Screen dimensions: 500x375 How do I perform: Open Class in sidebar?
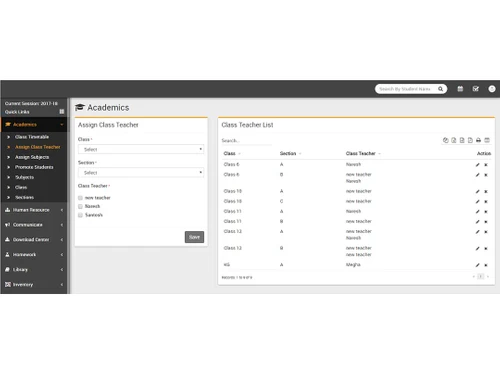point(21,187)
